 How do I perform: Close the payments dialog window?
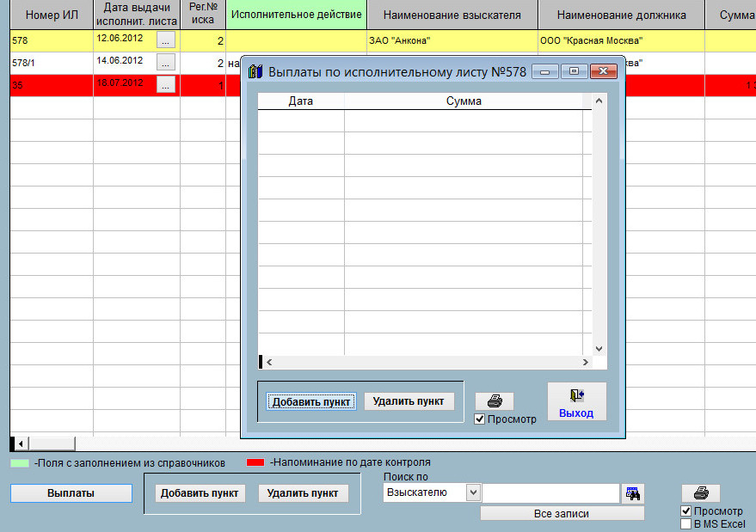coord(603,71)
